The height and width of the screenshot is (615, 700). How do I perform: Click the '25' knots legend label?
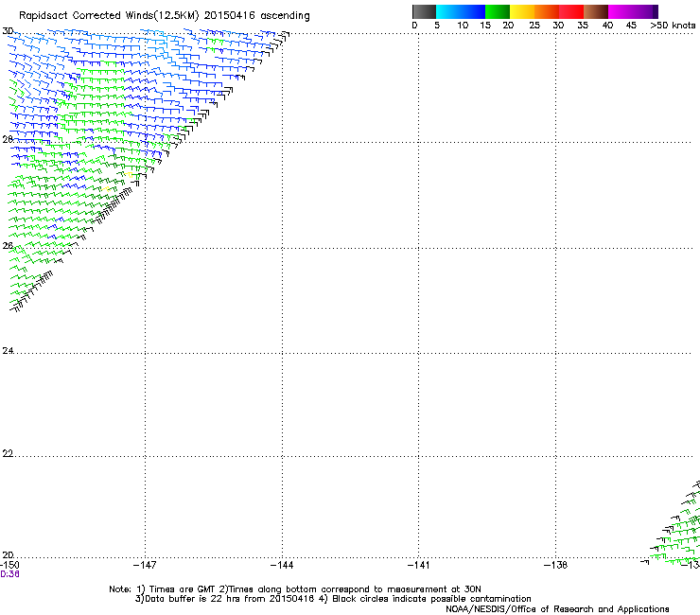(534, 26)
